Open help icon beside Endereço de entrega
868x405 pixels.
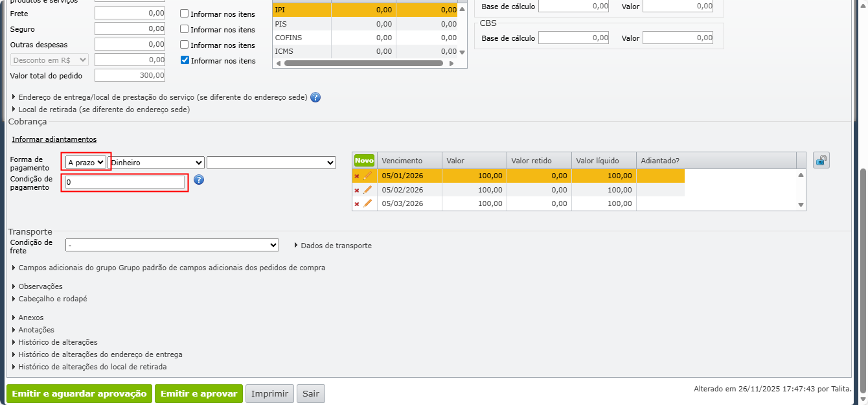(x=315, y=97)
